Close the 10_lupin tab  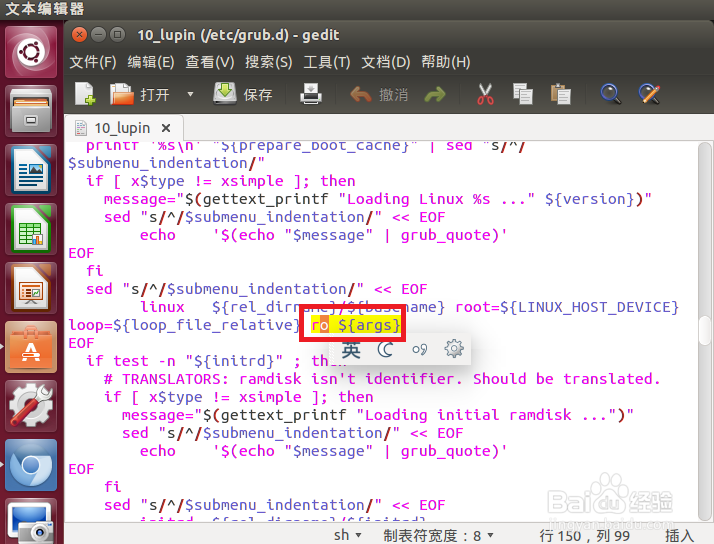coord(166,128)
